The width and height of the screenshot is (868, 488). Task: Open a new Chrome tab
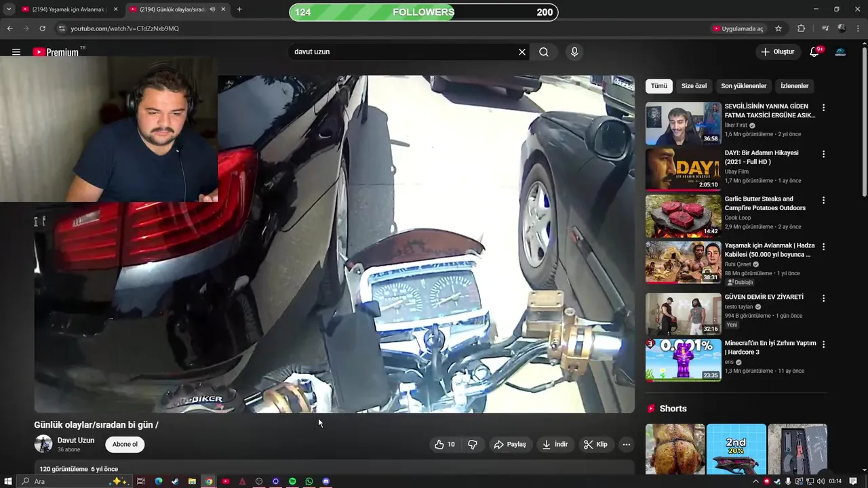click(x=239, y=9)
